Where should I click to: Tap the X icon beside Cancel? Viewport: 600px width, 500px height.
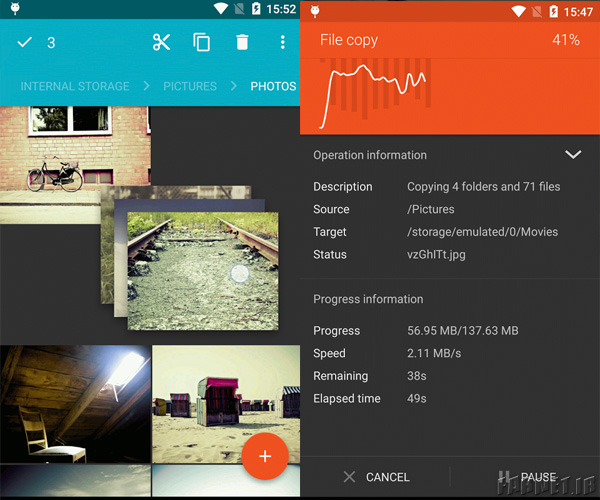click(x=349, y=477)
